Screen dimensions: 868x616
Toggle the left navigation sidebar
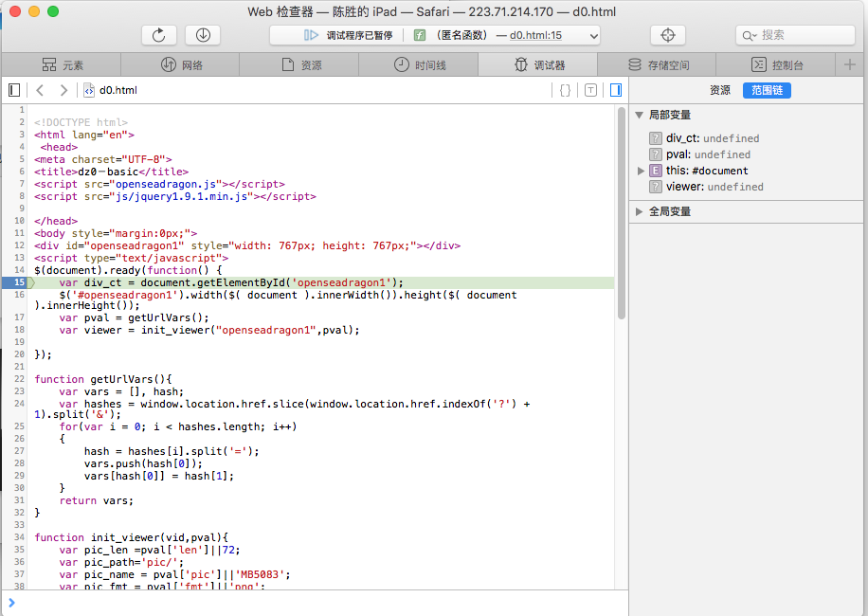(x=14, y=90)
